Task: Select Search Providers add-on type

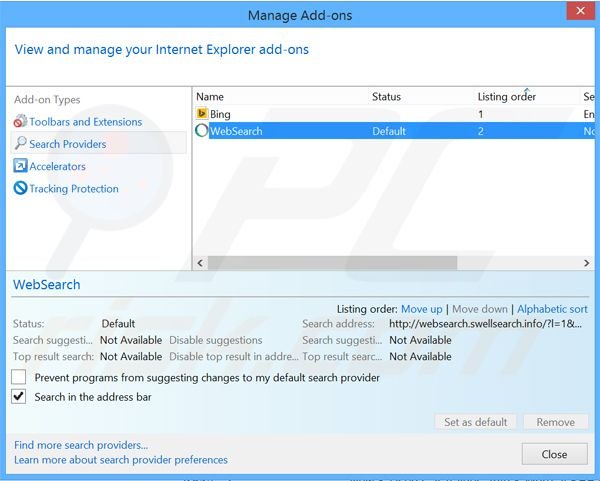Action: [68, 144]
